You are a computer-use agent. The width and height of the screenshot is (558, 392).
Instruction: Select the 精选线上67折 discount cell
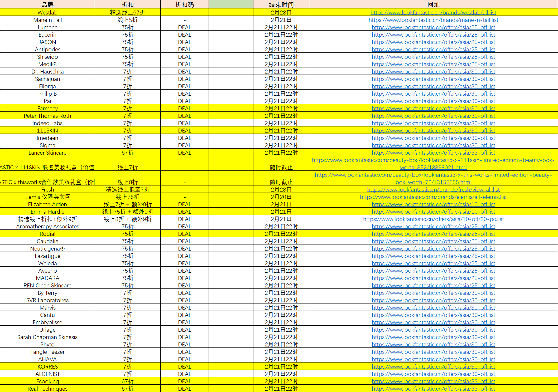pyautogui.click(x=128, y=12)
